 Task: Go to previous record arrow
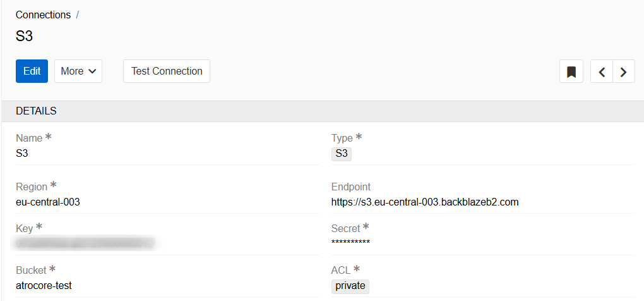(602, 71)
